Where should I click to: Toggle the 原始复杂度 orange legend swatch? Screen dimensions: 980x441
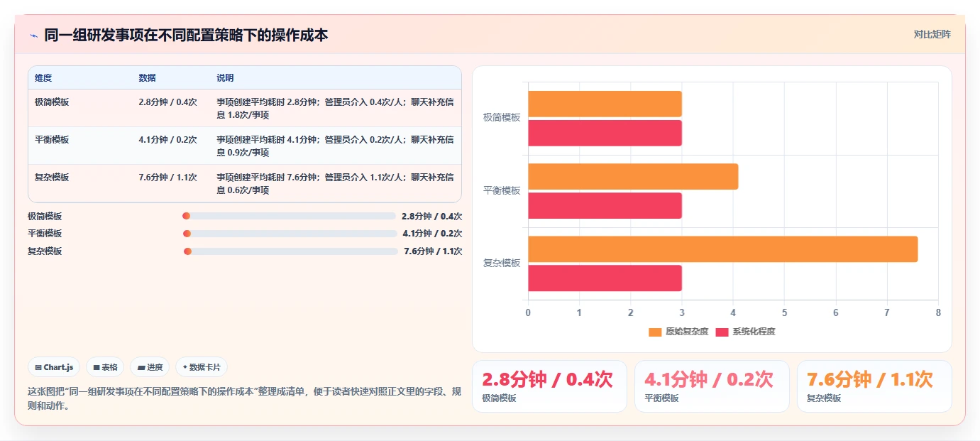pyautogui.click(x=655, y=332)
